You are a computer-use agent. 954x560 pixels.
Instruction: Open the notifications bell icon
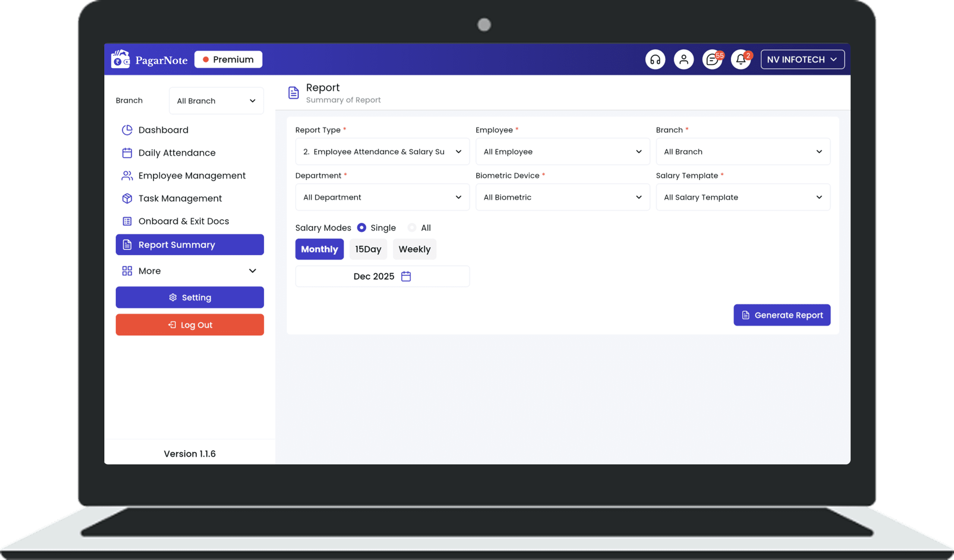741,59
